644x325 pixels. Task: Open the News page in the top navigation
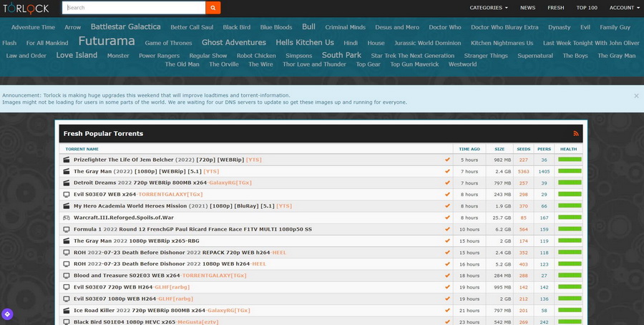[527, 8]
